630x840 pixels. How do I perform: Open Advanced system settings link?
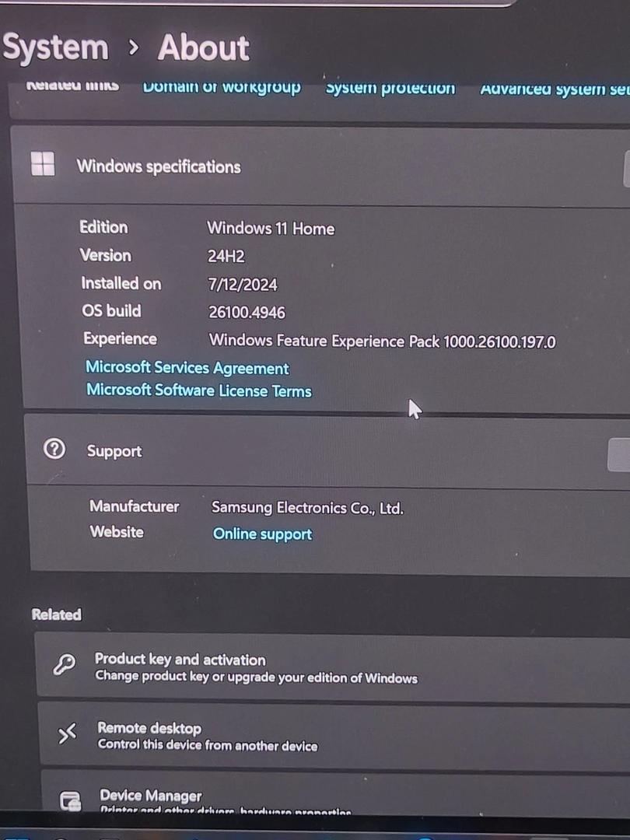tap(555, 89)
